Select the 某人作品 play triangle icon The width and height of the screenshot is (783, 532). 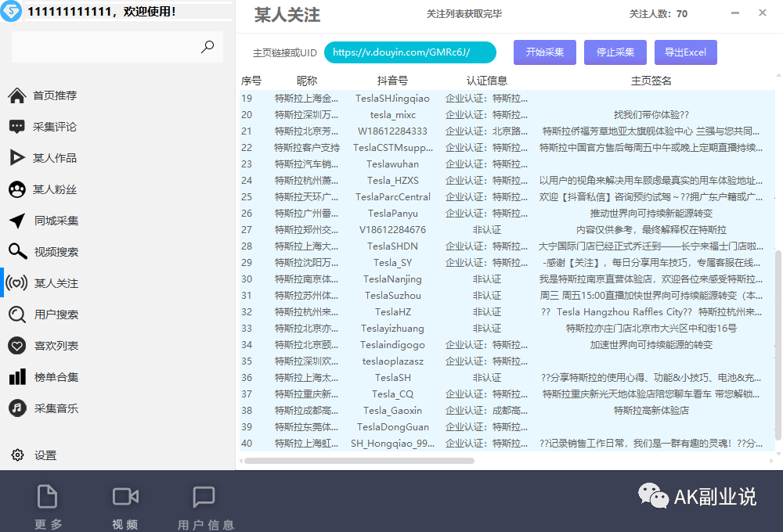(17, 158)
